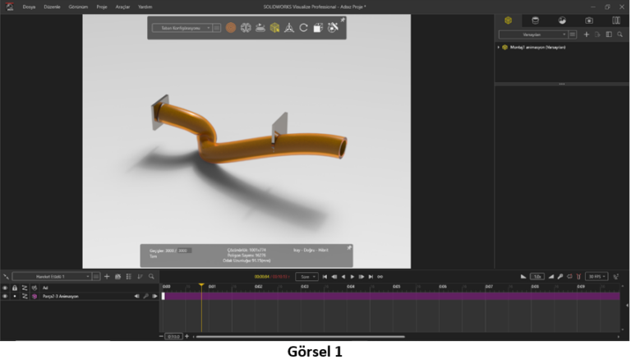This screenshot has height=364, width=631.
Task: Open the Dosya menu
Action: tap(29, 6)
